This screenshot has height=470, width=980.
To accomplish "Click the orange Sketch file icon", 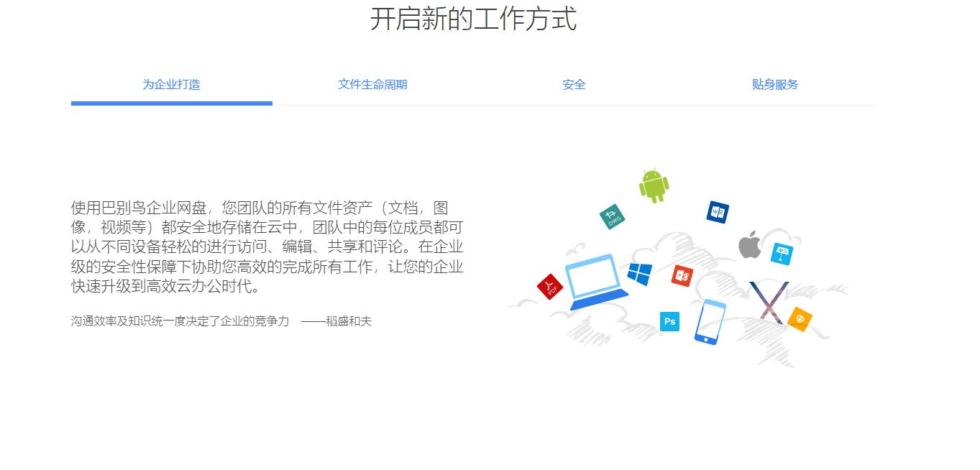I will pos(800,319).
